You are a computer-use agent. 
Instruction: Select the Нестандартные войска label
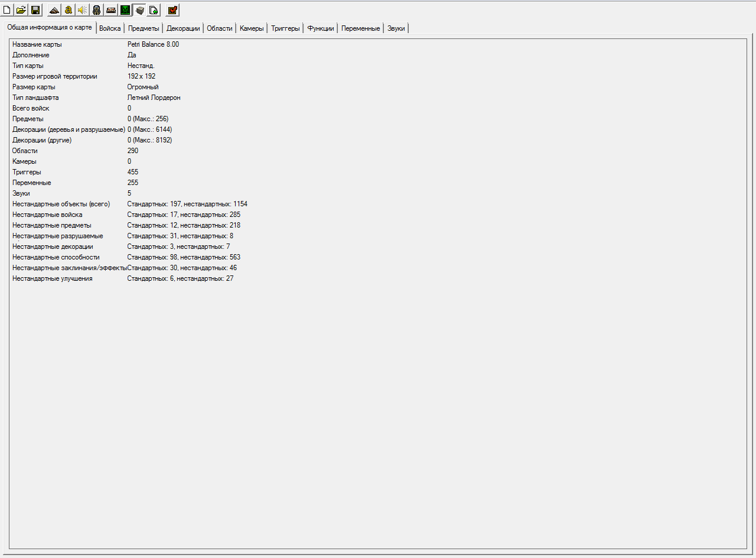pos(47,215)
